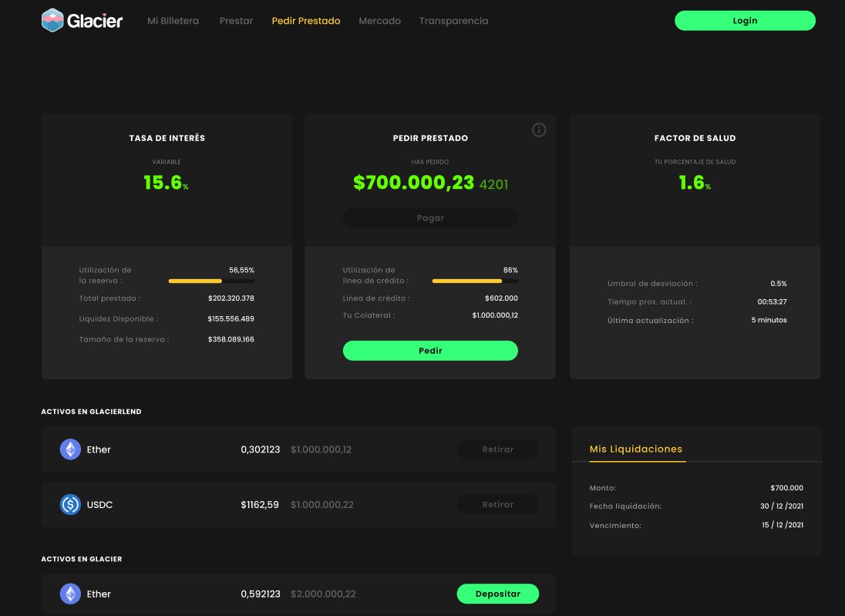Image resolution: width=845 pixels, height=616 pixels.
Task: Click the info icon on Pedir Prestado card
Action: point(539,130)
